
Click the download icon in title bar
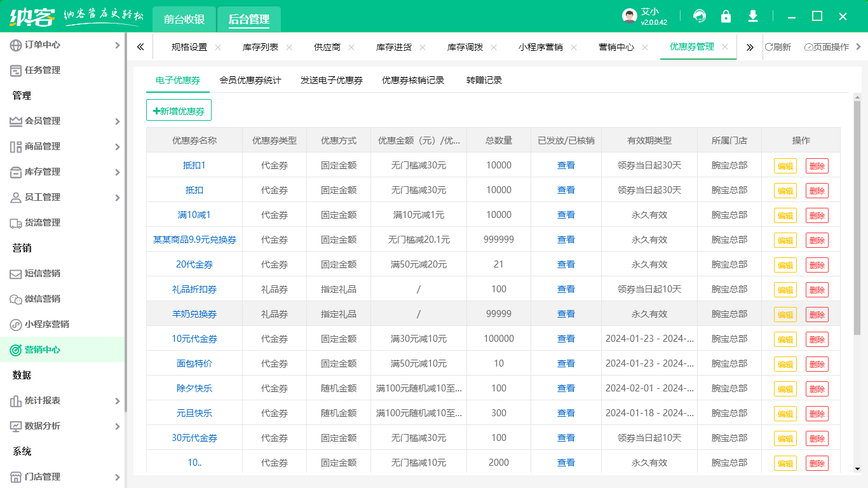coord(753,16)
